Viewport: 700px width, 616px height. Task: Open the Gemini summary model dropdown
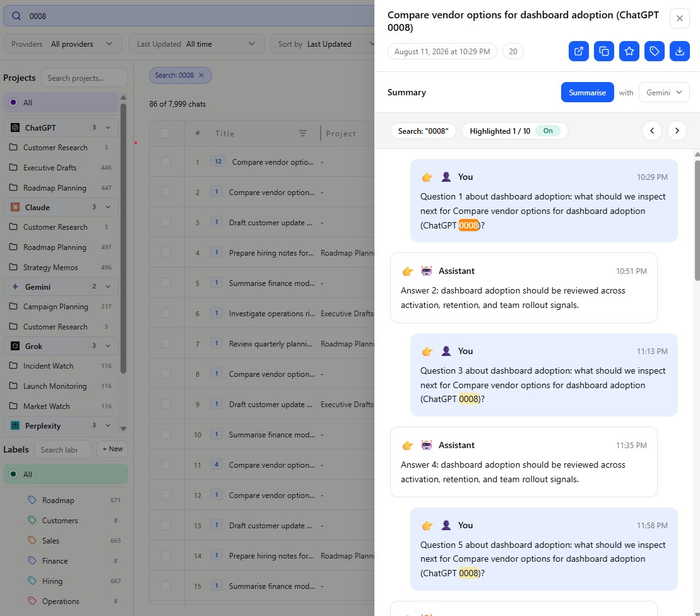[664, 92]
